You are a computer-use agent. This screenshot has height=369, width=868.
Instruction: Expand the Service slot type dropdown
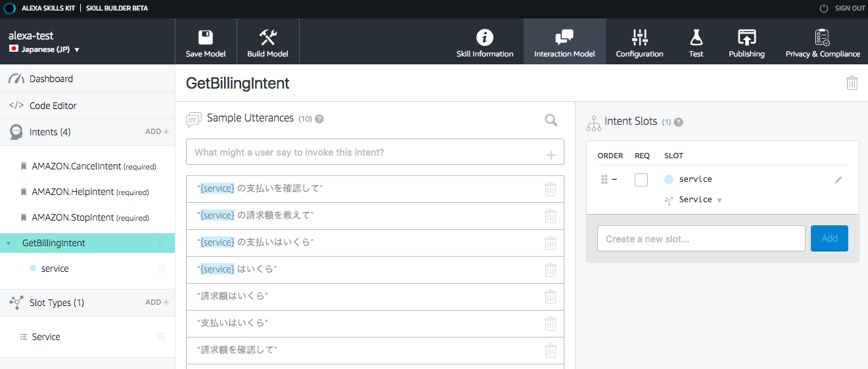click(x=720, y=200)
